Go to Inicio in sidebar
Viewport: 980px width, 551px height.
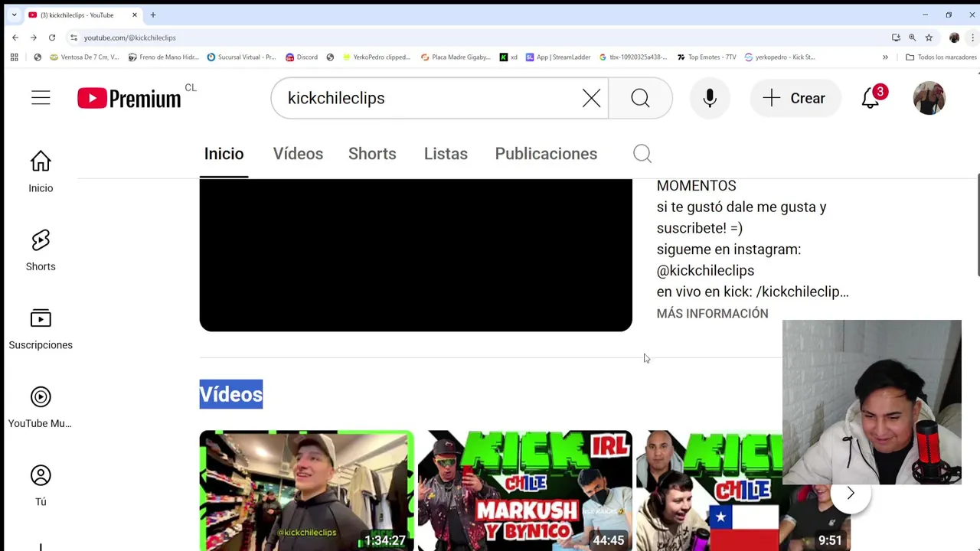(x=41, y=171)
